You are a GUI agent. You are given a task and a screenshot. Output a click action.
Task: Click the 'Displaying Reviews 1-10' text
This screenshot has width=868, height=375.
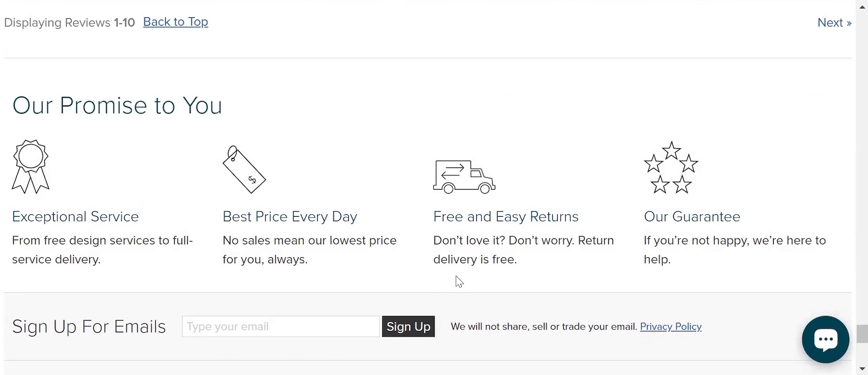point(70,23)
